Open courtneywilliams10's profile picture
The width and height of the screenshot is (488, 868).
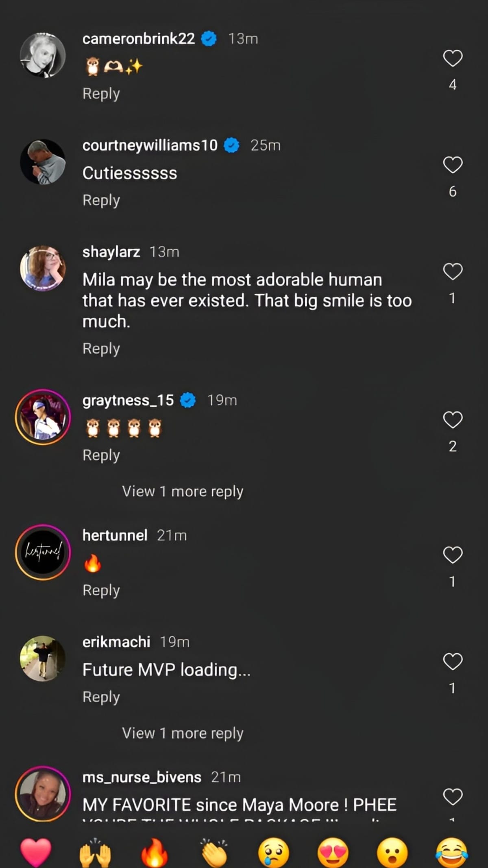pyautogui.click(x=42, y=162)
